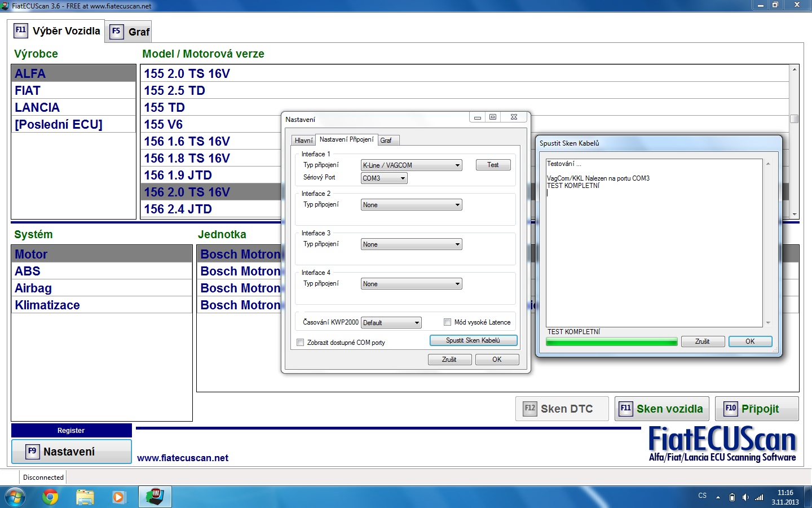
Task: Click the F9 icon on Nastavení button
Action: pyautogui.click(x=32, y=452)
